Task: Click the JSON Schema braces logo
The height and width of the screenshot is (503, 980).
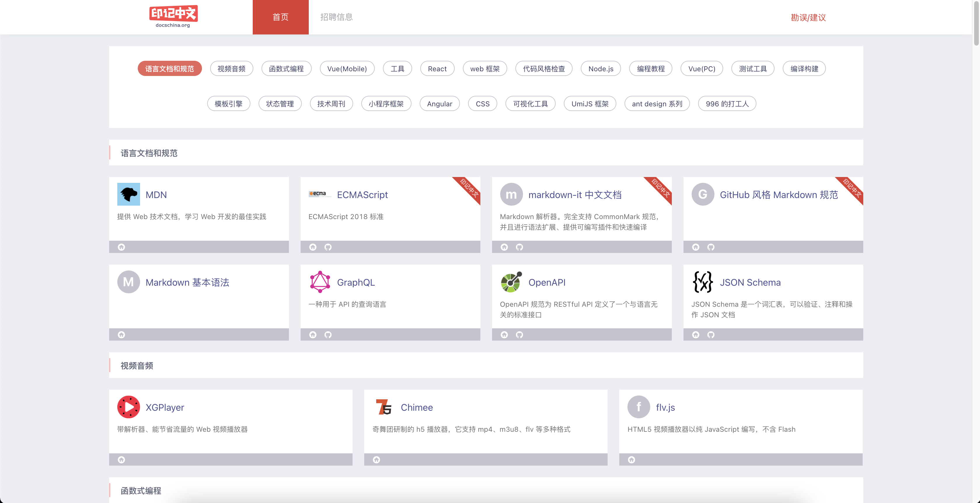Action: [x=702, y=282]
